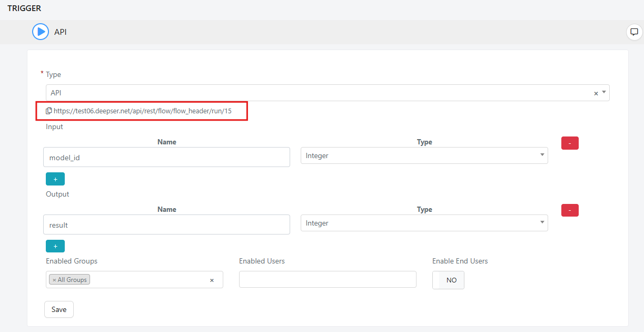Add a new input row
This screenshot has width=644, height=332.
(x=55, y=179)
